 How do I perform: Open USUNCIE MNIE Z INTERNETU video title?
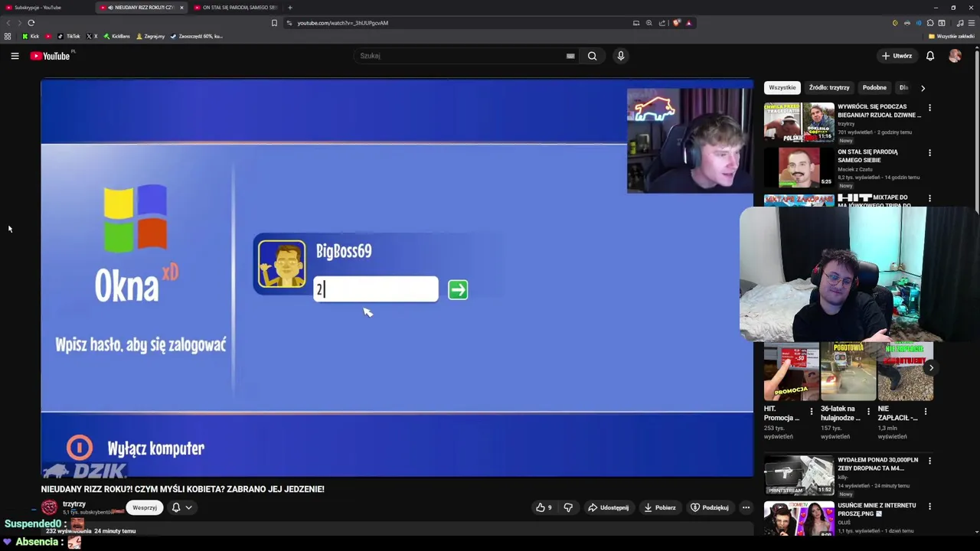click(x=877, y=510)
